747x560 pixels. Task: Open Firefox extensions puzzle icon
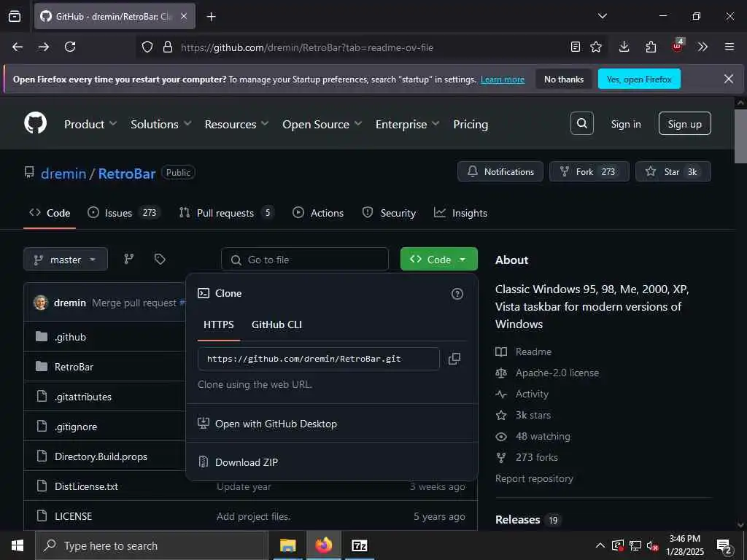[x=650, y=47]
